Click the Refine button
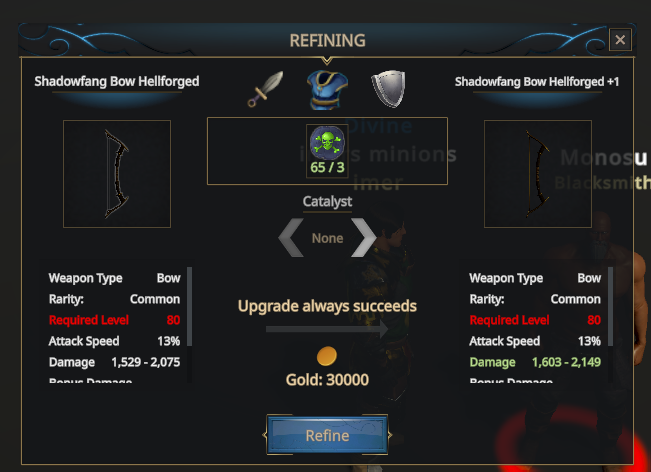 [x=327, y=435]
